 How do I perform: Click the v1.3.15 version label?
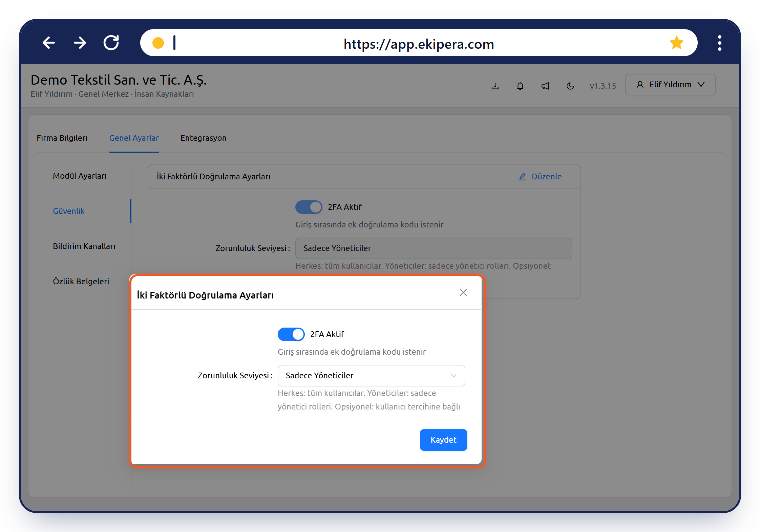pyautogui.click(x=603, y=86)
